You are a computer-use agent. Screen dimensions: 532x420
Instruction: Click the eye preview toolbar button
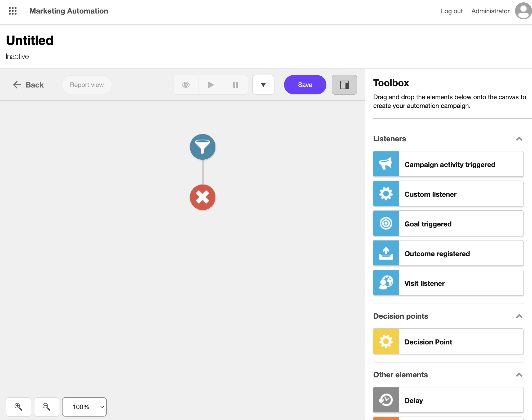[186, 85]
